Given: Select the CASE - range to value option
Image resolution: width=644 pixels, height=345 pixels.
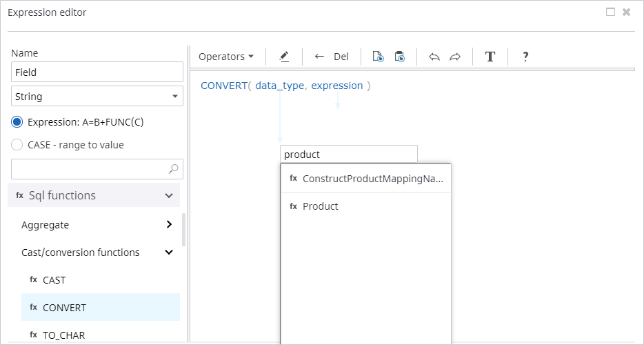Looking at the screenshot, I should (17, 145).
